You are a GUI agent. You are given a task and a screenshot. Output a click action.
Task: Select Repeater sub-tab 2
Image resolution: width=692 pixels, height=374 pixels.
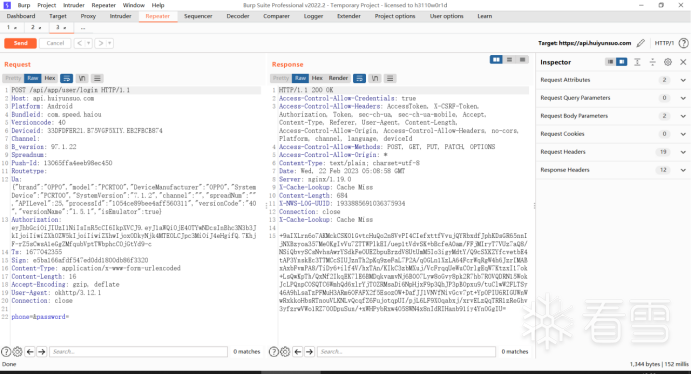[x=36, y=27]
